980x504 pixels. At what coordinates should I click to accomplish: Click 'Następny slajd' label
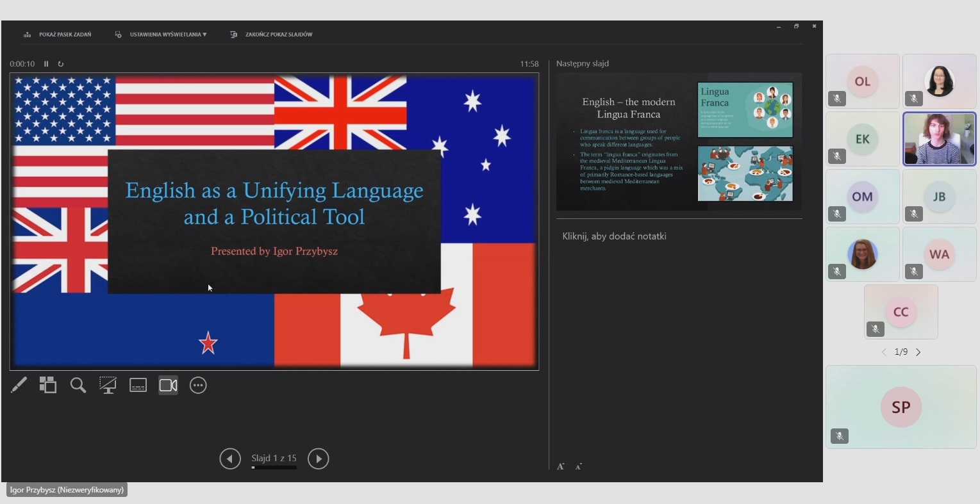pos(583,63)
